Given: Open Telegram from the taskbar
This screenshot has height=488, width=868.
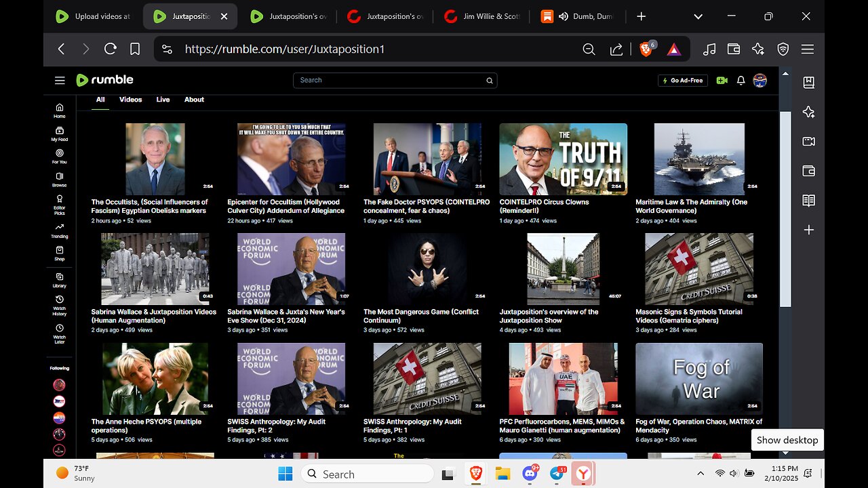Looking at the screenshot, I should [558, 474].
